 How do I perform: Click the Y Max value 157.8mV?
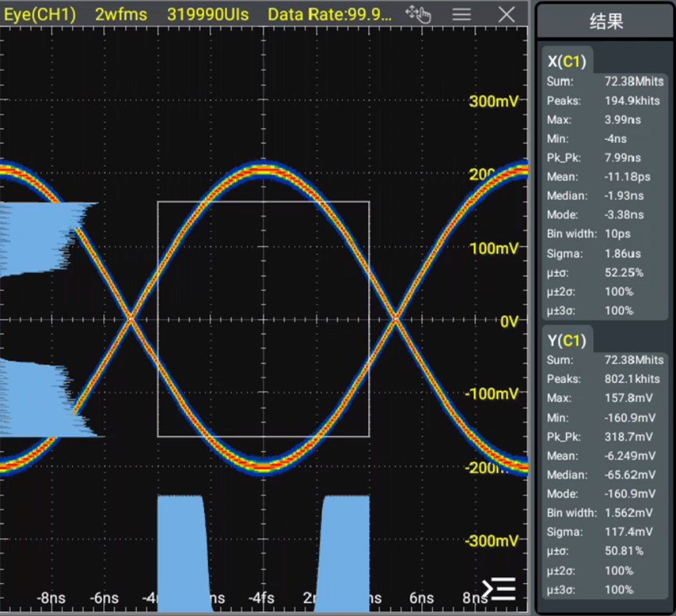pyautogui.click(x=628, y=398)
